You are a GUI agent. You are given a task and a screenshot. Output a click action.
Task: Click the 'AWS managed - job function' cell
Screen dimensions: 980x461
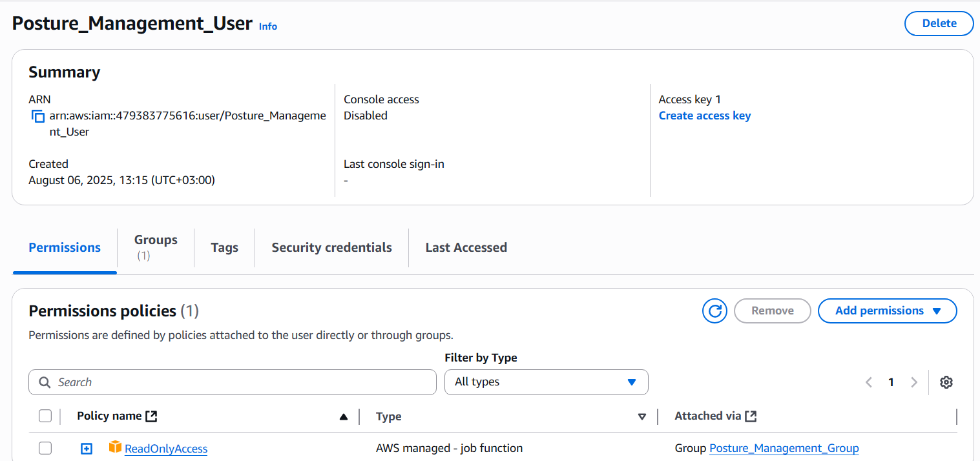[x=449, y=448]
